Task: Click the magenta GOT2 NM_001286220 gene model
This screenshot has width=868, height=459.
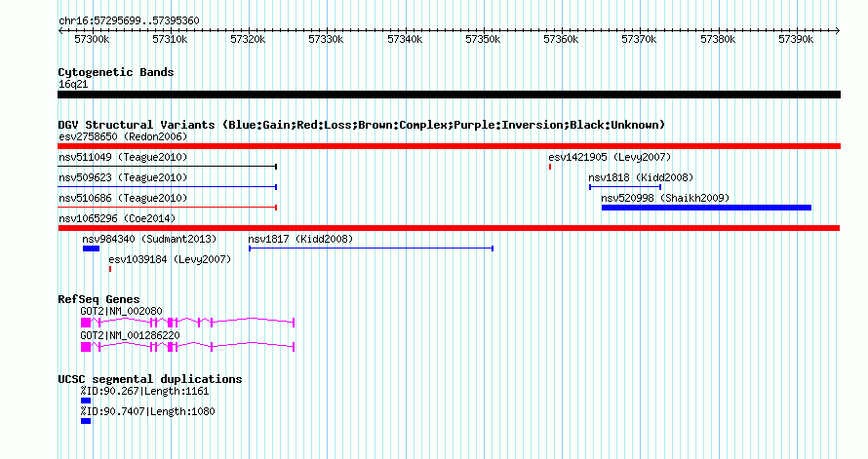Action: [187, 347]
